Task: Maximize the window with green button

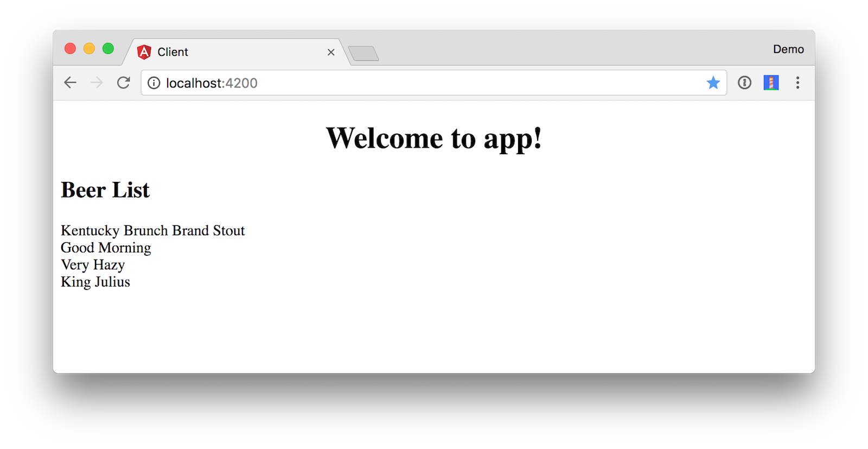Action: 108,49
